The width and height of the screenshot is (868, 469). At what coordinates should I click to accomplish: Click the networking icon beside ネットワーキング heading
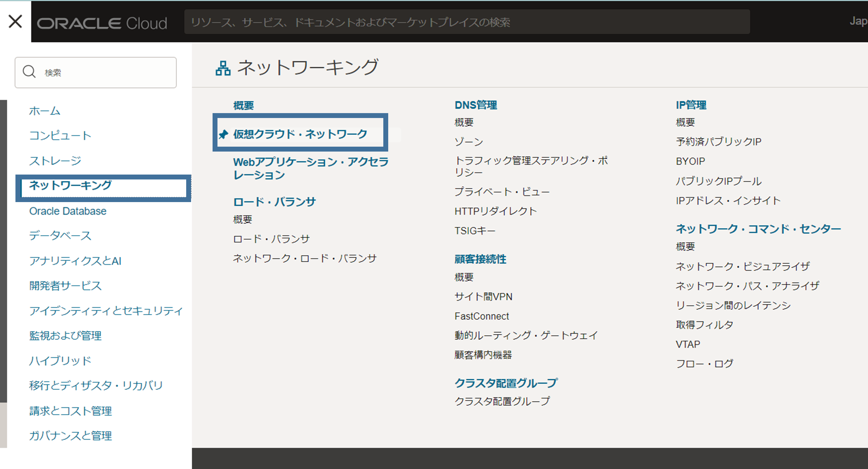(223, 68)
